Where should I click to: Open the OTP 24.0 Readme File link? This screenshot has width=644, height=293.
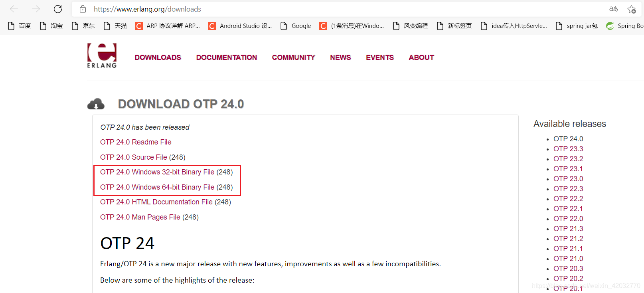click(x=136, y=142)
